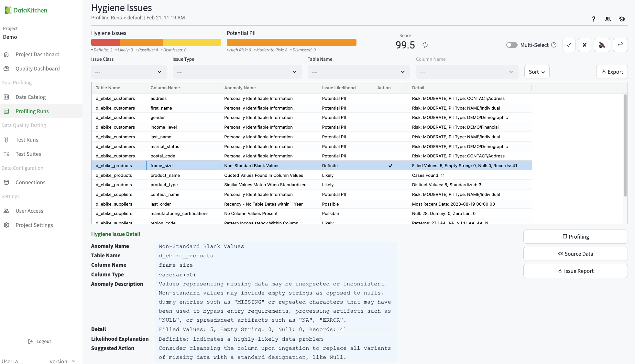Open Test Suites in sidebar
635x364 pixels.
28,154
